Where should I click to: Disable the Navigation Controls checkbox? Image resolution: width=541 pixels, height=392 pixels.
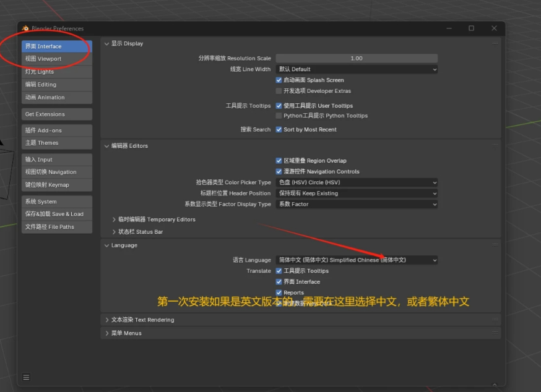point(279,171)
